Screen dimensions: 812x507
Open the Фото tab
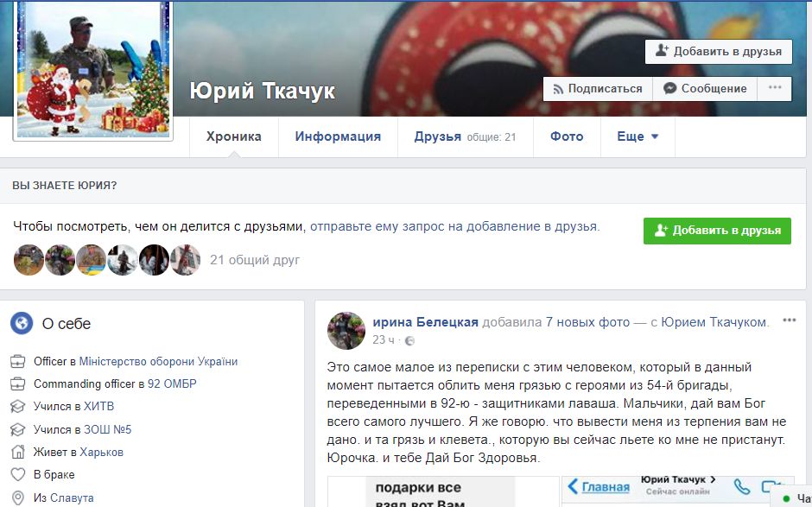pyautogui.click(x=567, y=136)
